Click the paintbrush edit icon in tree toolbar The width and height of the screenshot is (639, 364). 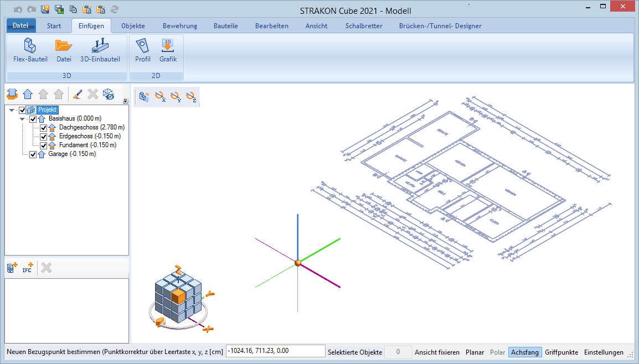[x=78, y=94]
